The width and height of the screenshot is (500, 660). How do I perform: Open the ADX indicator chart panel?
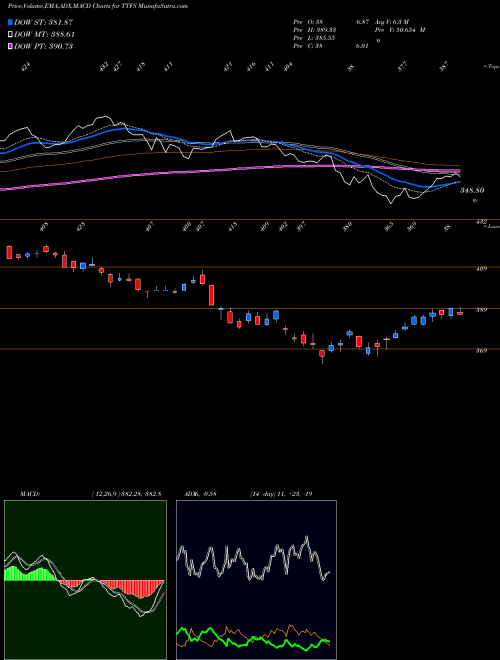coord(256,580)
